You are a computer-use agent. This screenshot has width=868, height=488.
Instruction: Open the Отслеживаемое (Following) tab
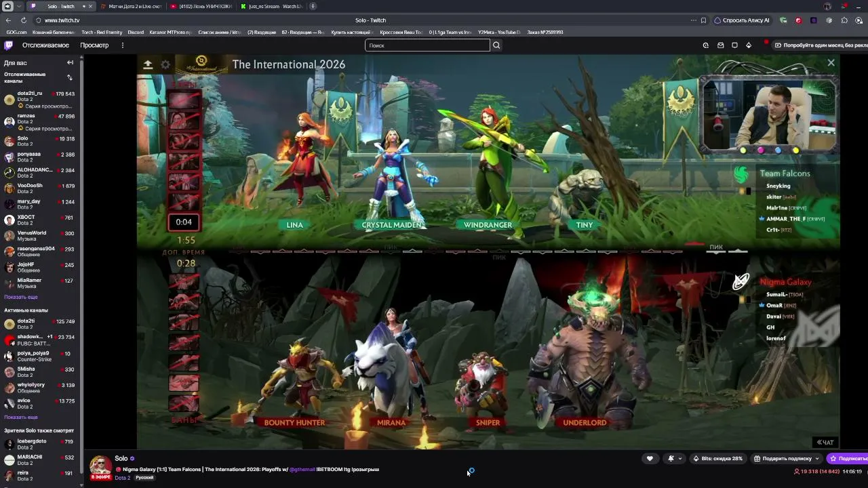click(45, 45)
